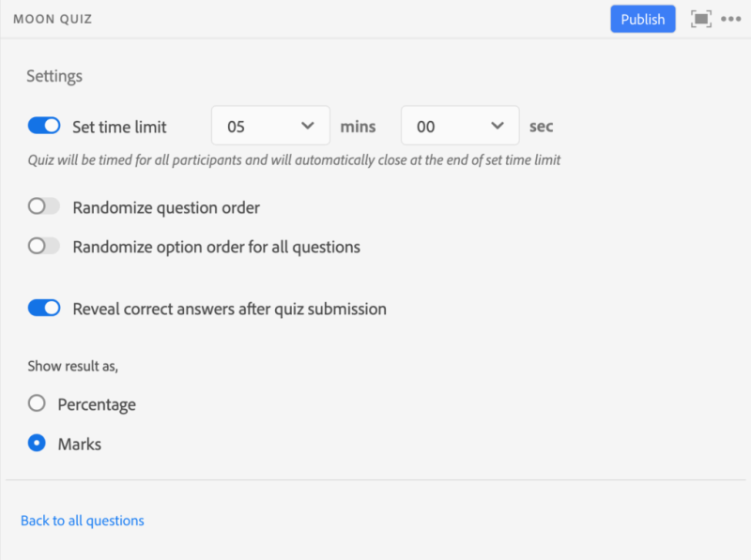The width and height of the screenshot is (751, 560).
Task: Click the "Set time limit" label text
Action: tap(119, 127)
